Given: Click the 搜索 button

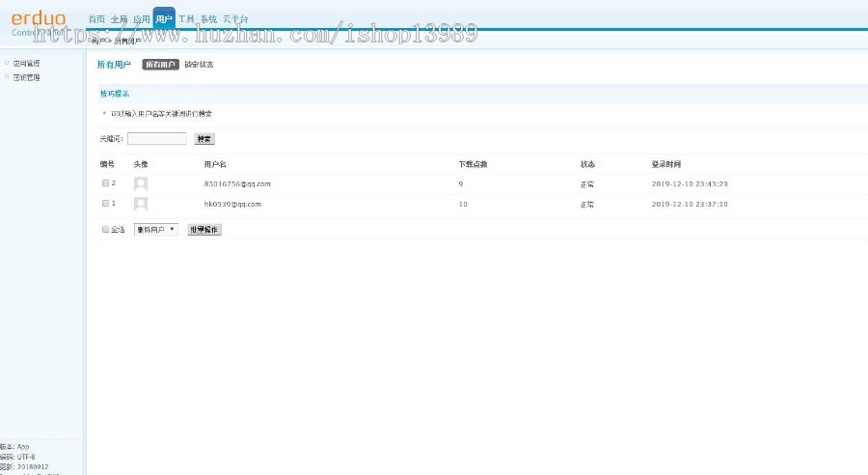Looking at the screenshot, I should coord(204,139).
